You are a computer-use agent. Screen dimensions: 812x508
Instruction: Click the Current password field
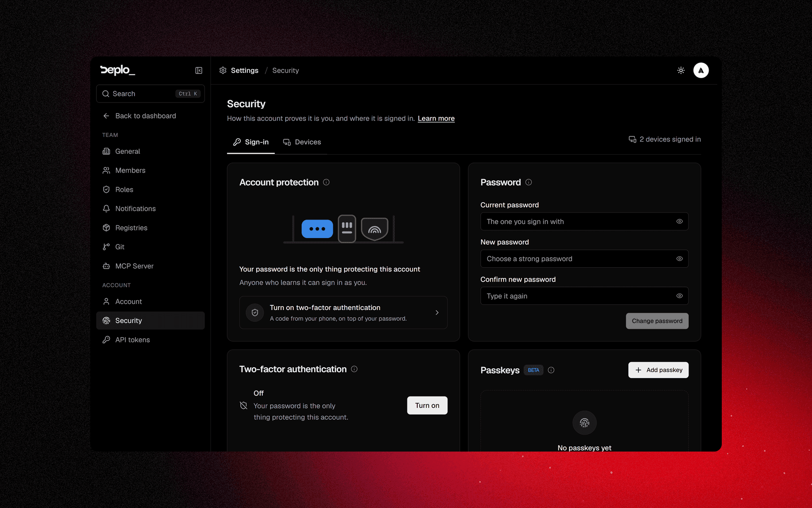pyautogui.click(x=584, y=222)
